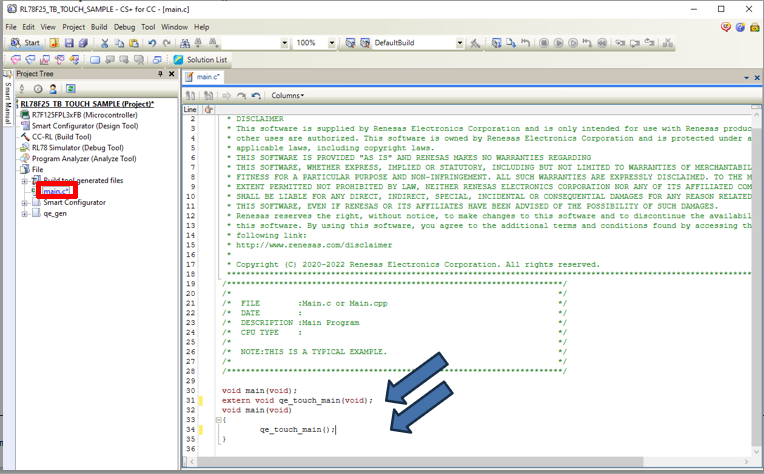Click the Start button in the toolbar
Viewport: 764px width, 474px height.
tap(25, 43)
